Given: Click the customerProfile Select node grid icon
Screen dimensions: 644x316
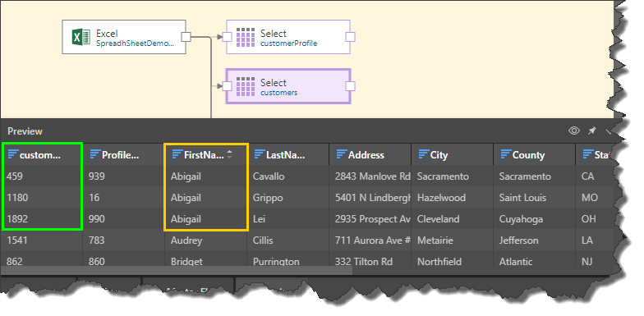Looking at the screenshot, I should point(246,38).
